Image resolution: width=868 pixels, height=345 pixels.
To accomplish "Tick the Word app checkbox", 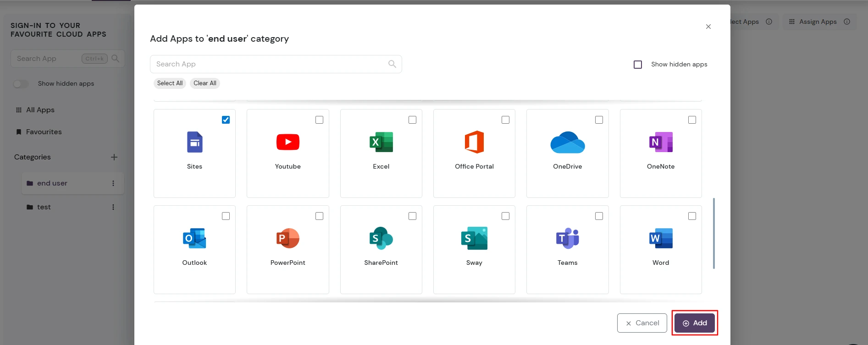I will coord(692,216).
